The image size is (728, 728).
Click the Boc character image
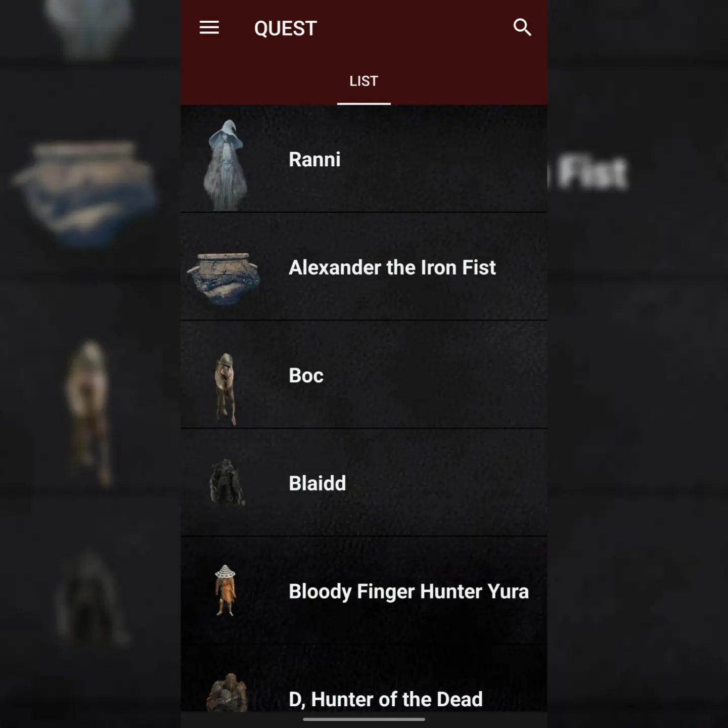(225, 389)
